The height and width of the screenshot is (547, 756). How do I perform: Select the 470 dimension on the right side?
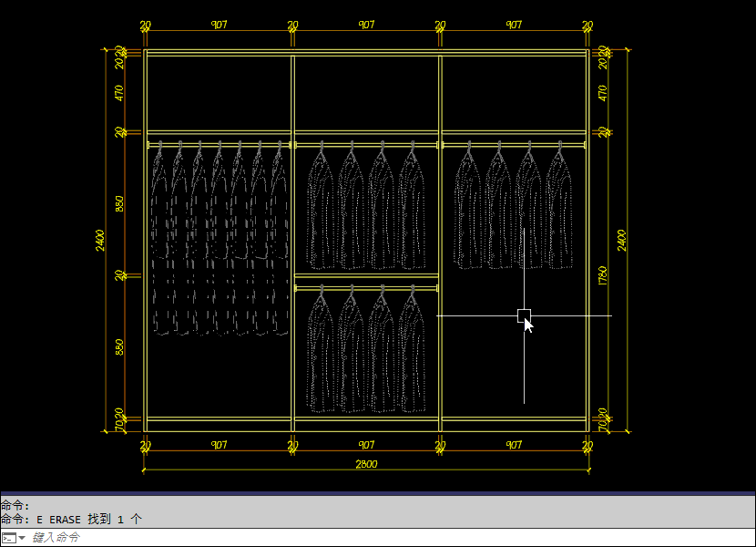click(602, 92)
